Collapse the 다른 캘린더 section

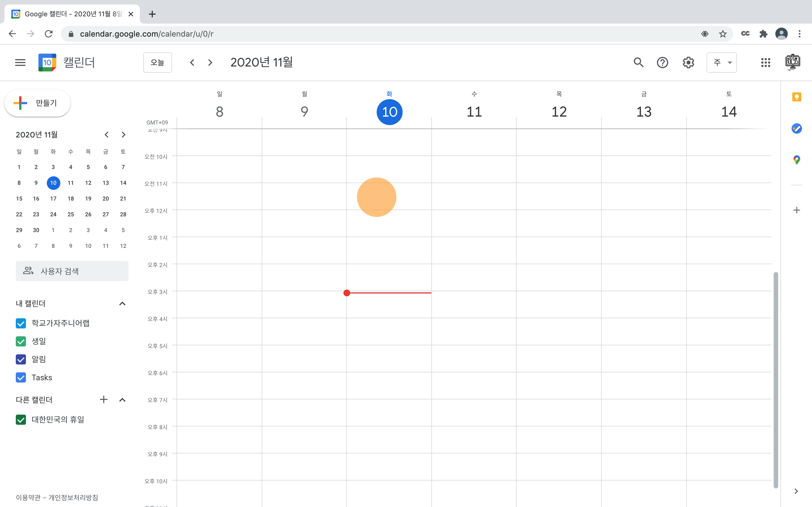[x=122, y=400]
